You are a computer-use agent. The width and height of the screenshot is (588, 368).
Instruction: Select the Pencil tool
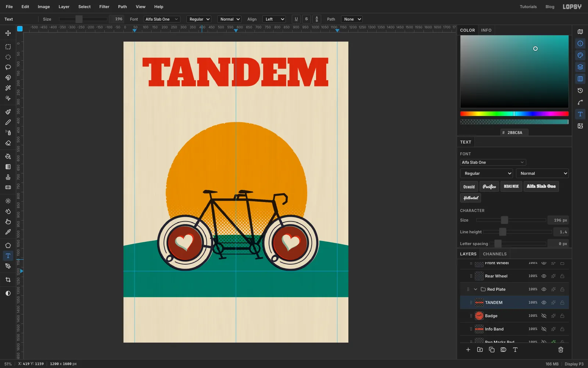8,122
